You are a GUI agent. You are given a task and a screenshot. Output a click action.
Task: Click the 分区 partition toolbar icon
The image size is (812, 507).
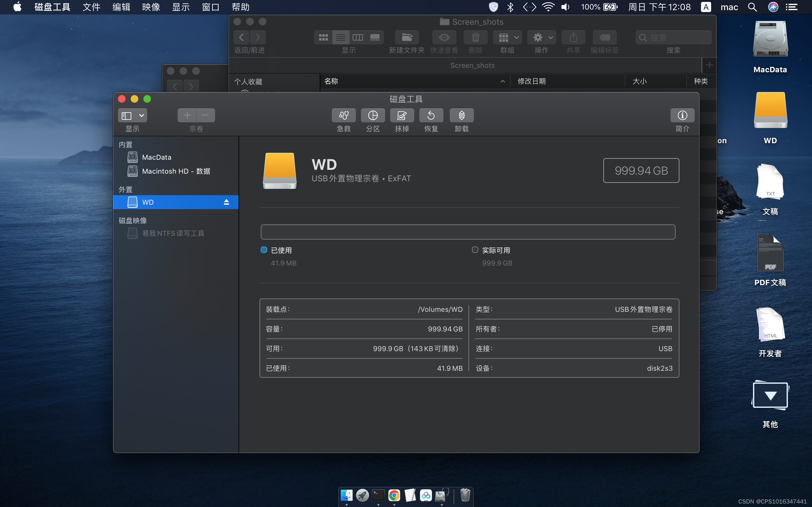pos(372,115)
